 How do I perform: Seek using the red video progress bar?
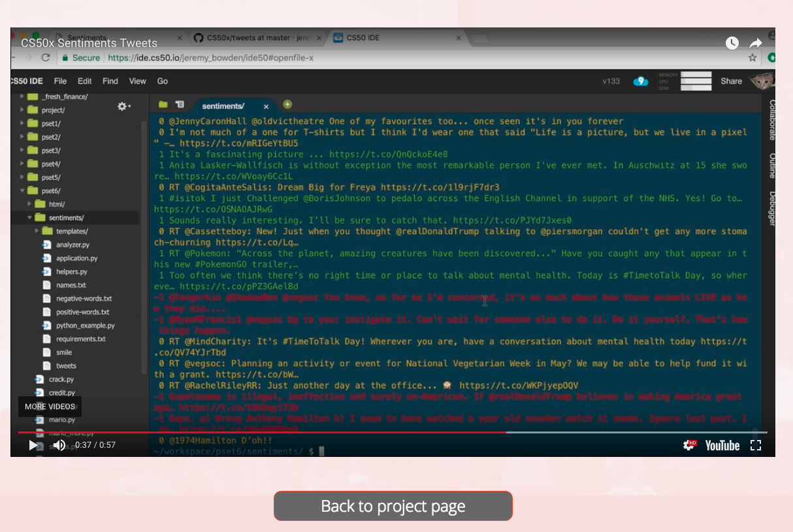262,432
